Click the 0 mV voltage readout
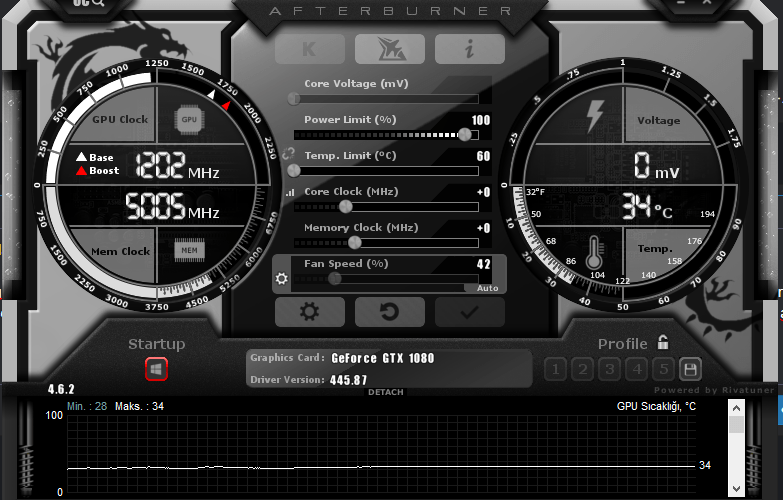The height and width of the screenshot is (500, 783). point(656,166)
